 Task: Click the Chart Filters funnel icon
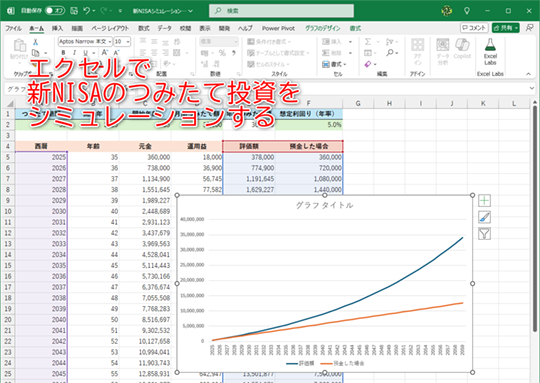484,234
